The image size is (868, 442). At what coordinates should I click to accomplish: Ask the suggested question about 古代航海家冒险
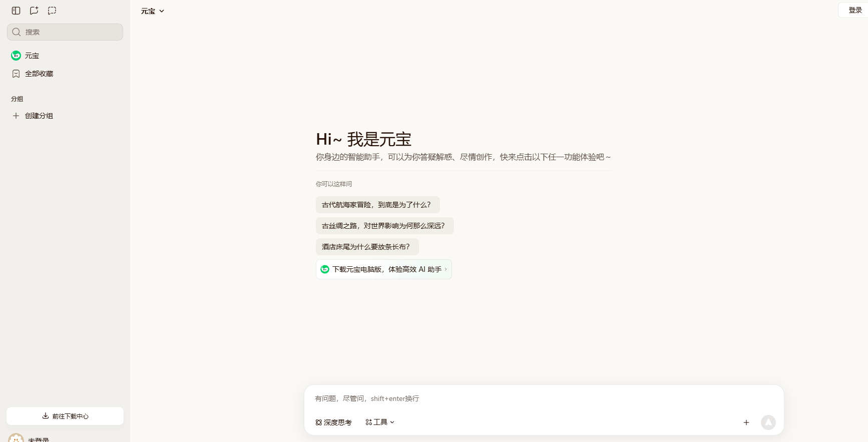(x=377, y=205)
